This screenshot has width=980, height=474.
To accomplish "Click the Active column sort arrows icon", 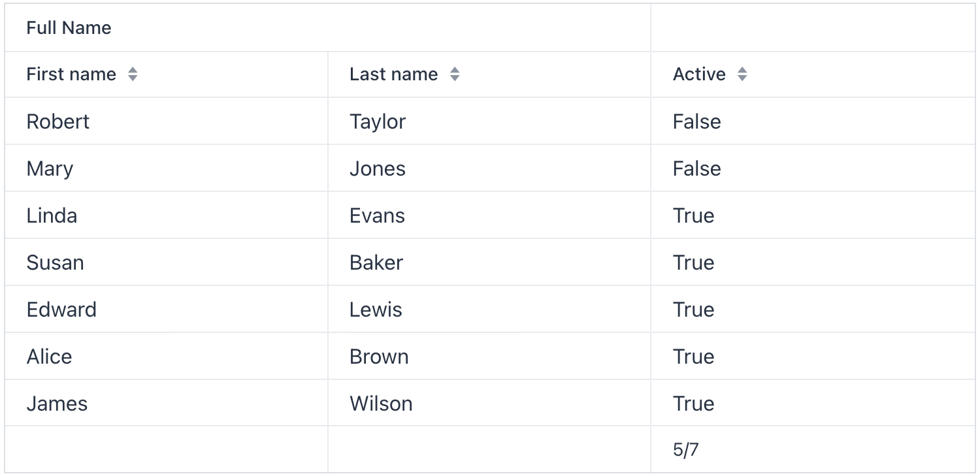I will point(743,74).
